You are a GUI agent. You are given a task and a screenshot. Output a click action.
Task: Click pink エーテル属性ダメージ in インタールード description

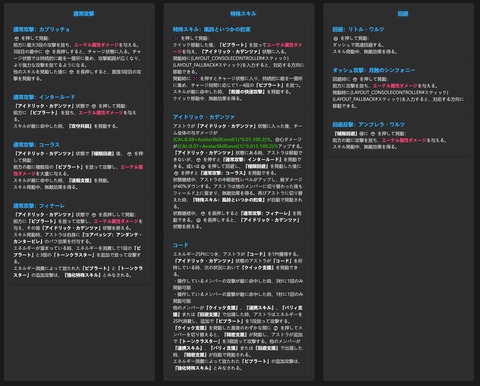pyautogui.click(x=101, y=113)
